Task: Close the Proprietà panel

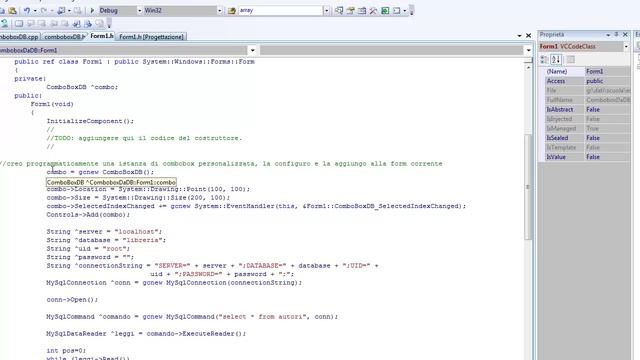Action: [x=625, y=35]
